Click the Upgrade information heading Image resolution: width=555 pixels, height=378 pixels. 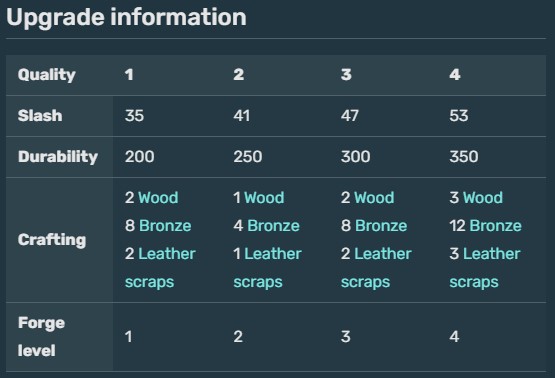(126, 17)
